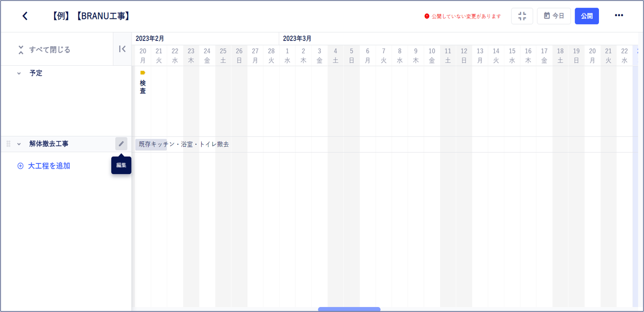Click the 解体撤去工事 drag handle
Screen dimensions: 644x312
[x=8, y=144]
